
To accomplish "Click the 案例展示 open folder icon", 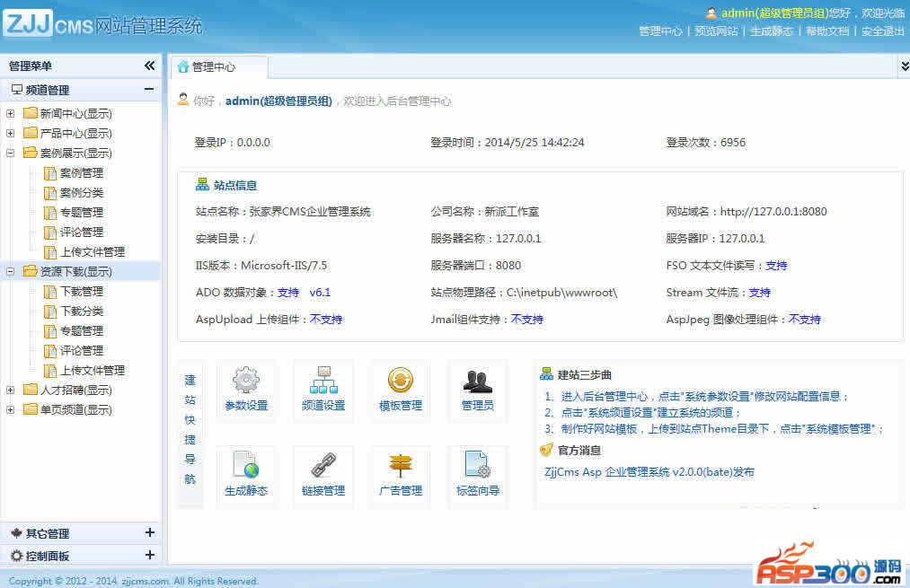I will tap(31, 153).
